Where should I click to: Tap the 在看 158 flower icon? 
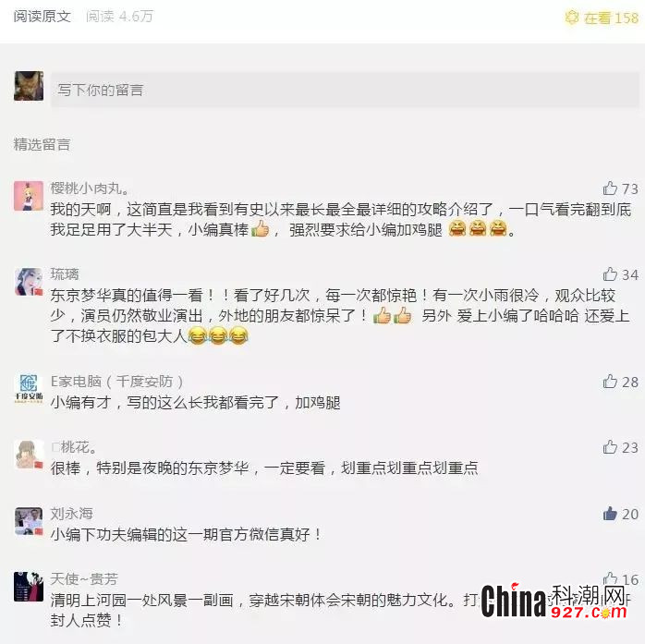(572, 18)
